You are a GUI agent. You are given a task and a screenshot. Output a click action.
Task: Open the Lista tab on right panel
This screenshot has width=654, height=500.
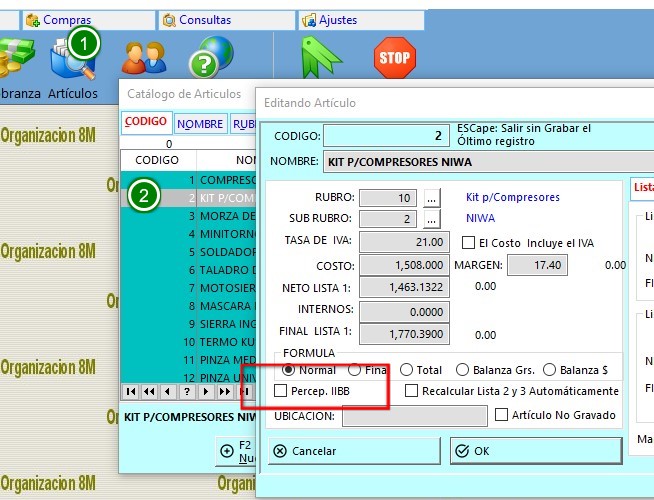coord(643,188)
